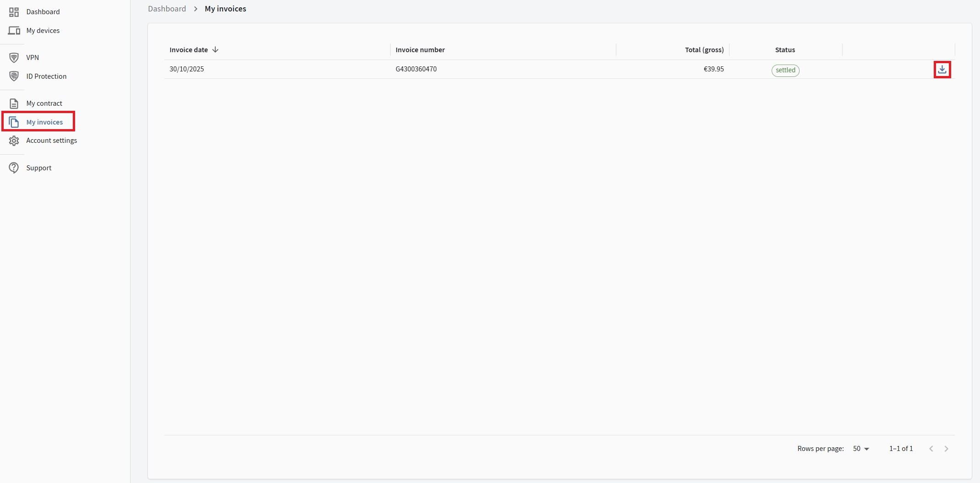Click the settled status badge
This screenshot has width=980, height=483.
[x=785, y=70]
